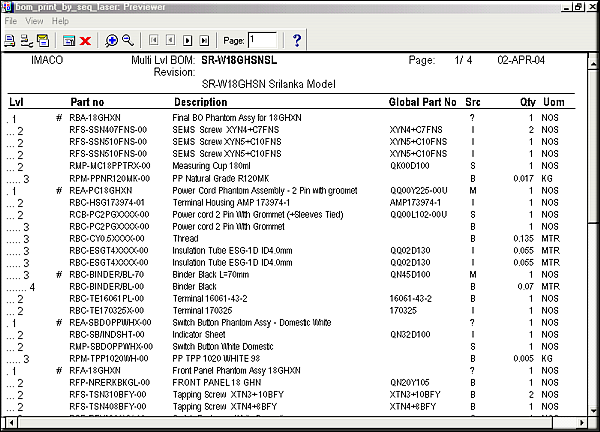This screenshot has width=600, height=432.
Task: Open printer setup from the second toolbar icon
Action: (26, 40)
